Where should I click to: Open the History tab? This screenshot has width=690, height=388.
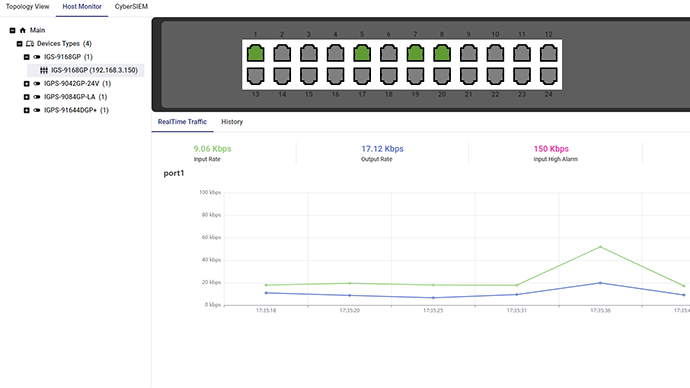coord(232,122)
